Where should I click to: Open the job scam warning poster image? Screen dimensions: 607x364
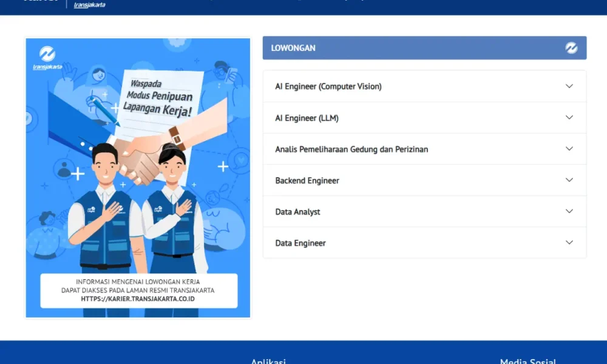click(138, 178)
